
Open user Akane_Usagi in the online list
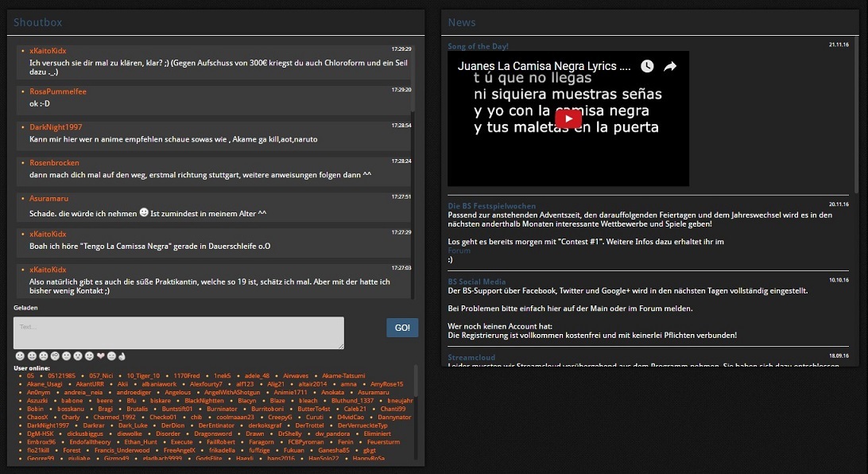point(45,384)
